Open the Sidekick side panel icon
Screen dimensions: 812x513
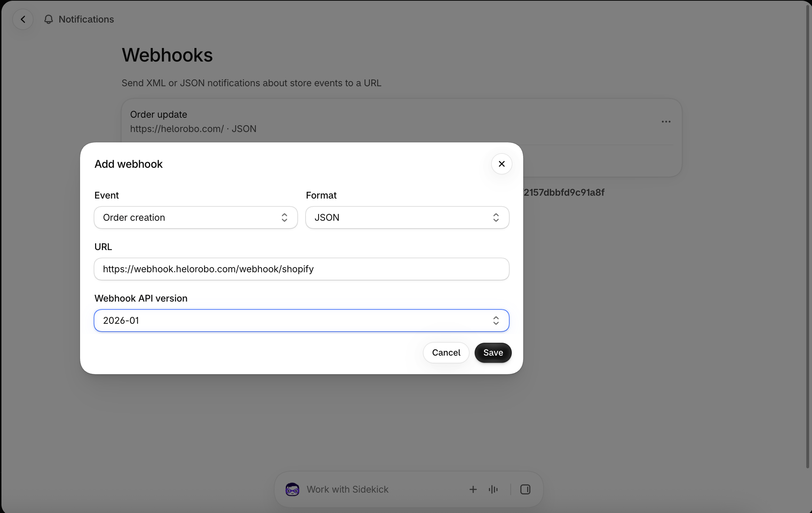tap(525, 489)
